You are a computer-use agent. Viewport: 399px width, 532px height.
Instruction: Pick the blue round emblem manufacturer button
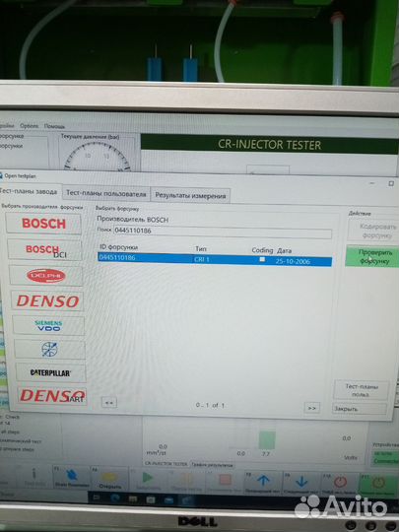(x=50, y=349)
